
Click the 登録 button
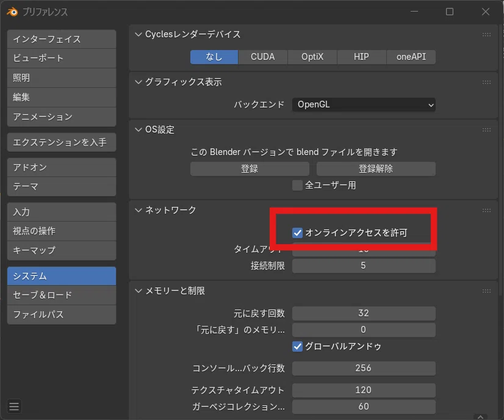[250, 169]
